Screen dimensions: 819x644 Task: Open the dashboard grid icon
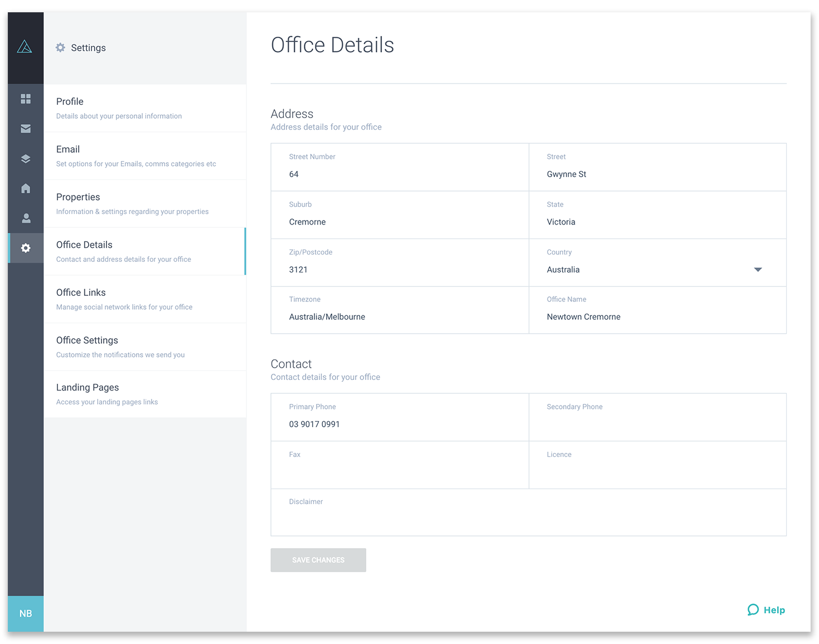[26, 99]
